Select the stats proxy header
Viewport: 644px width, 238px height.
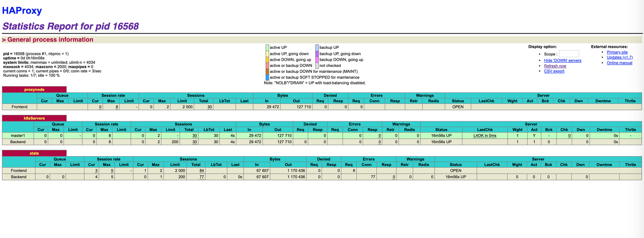coord(34,153)
